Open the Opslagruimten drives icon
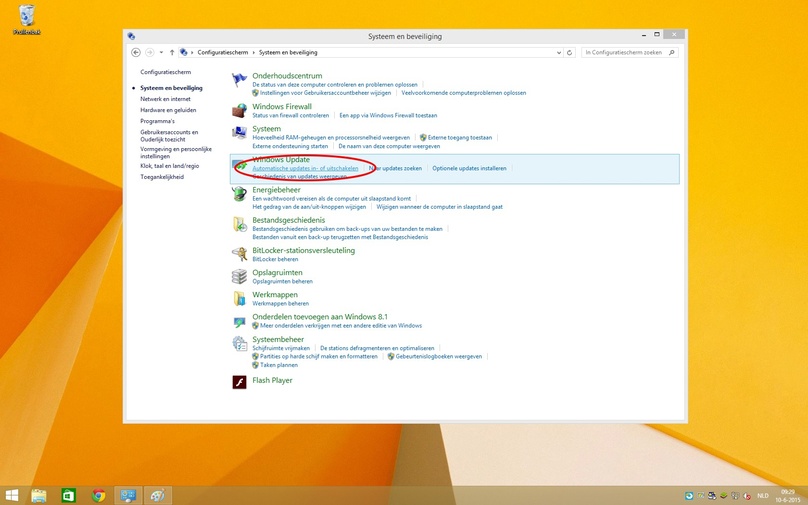Image resolution: width=808 pixels, height=505 pixels. pyautogui.click(x=239, y=276)
